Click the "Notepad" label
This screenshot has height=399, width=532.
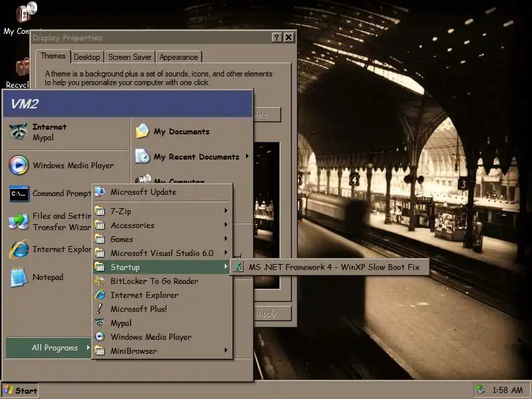(x=48, y=277)
